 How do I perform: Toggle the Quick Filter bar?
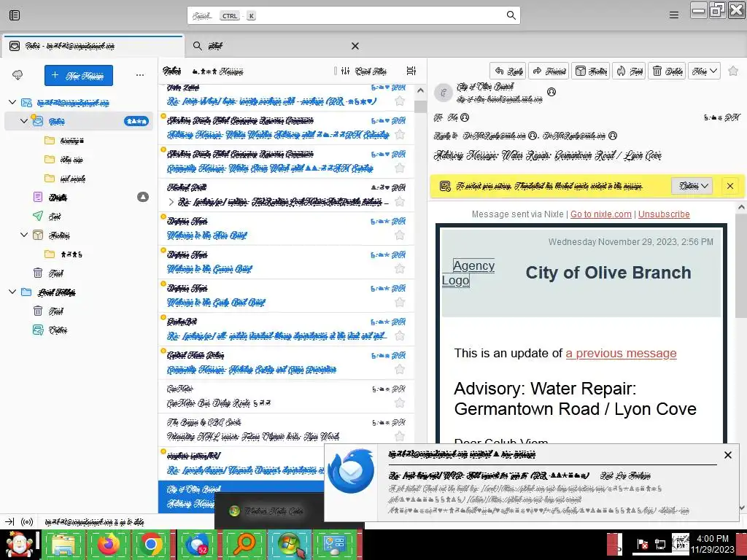coord(365,71)
